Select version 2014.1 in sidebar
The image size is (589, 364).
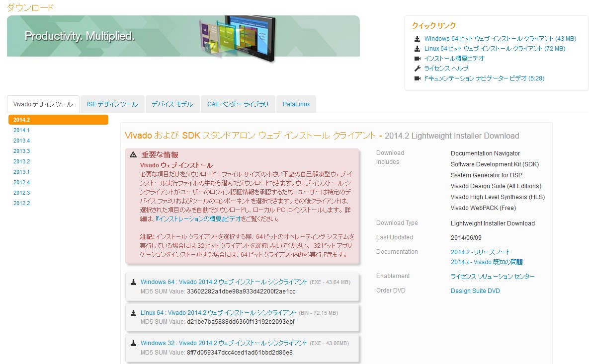[21, 130]
